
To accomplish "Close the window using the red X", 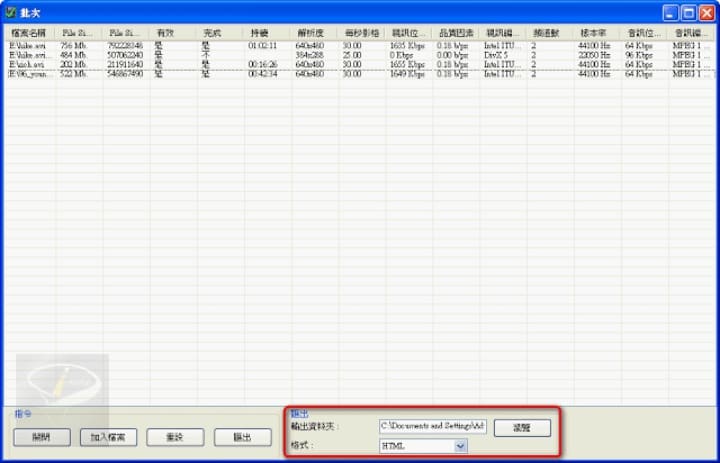I will pyautogui.click(x=704, y=13).
